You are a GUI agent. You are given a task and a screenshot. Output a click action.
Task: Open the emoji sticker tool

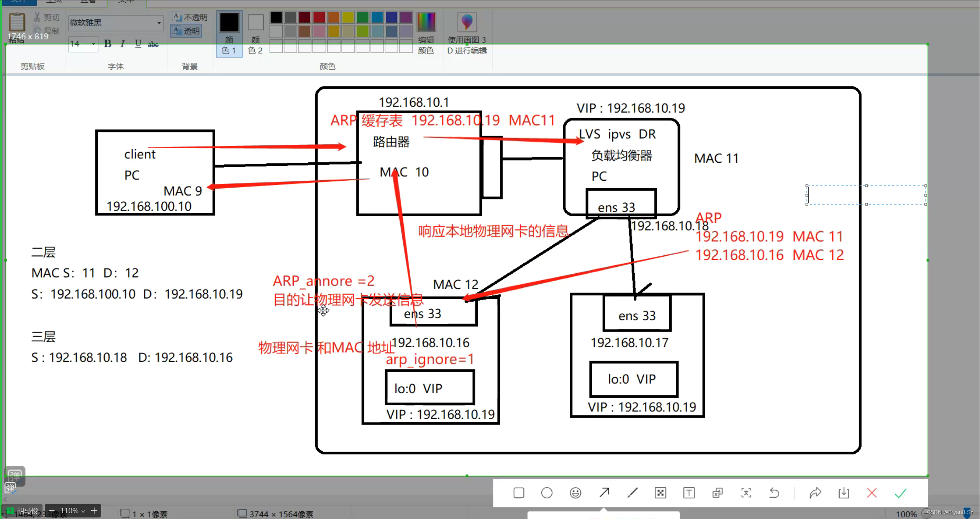(x=575, y=493)
